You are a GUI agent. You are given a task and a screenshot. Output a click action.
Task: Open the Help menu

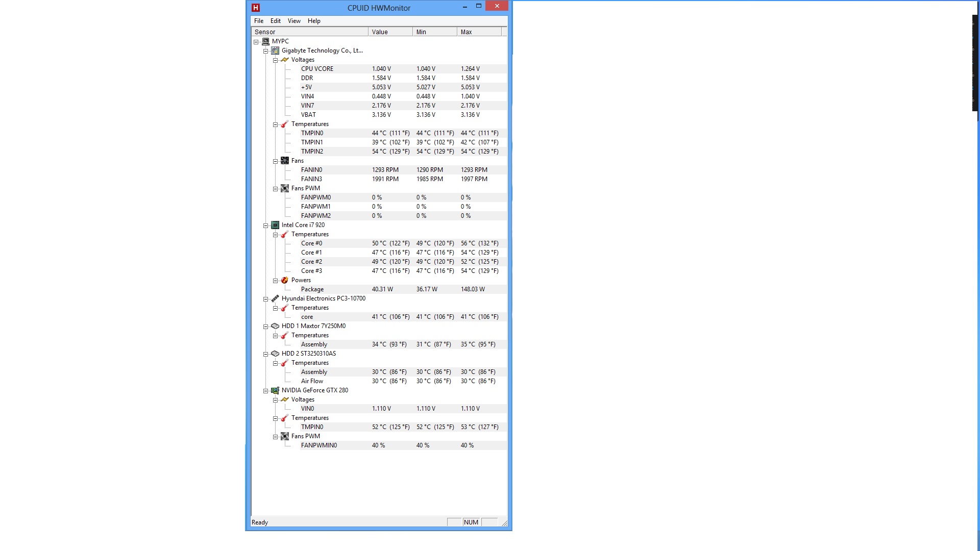(314, 21)
